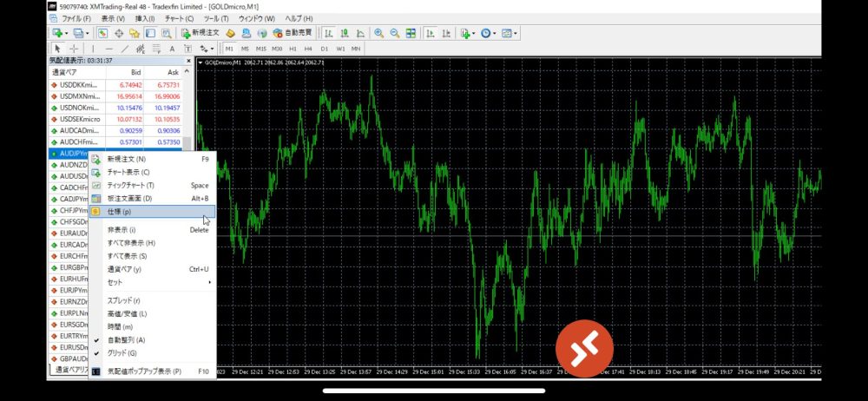Click Market Watch scrollbar thumb

tap(187, 143)
